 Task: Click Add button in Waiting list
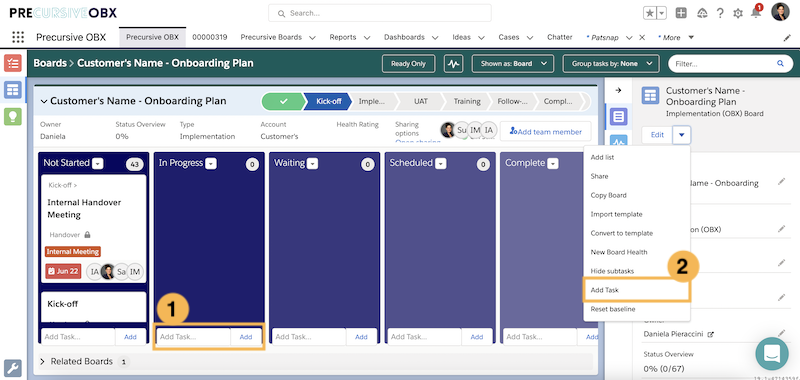pyautogui.click(x=361, y=337)
